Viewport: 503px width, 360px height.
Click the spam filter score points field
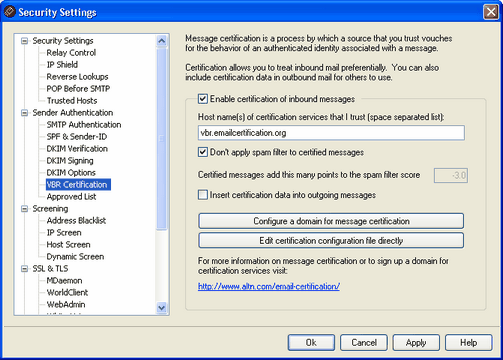(x=451, y=175)
